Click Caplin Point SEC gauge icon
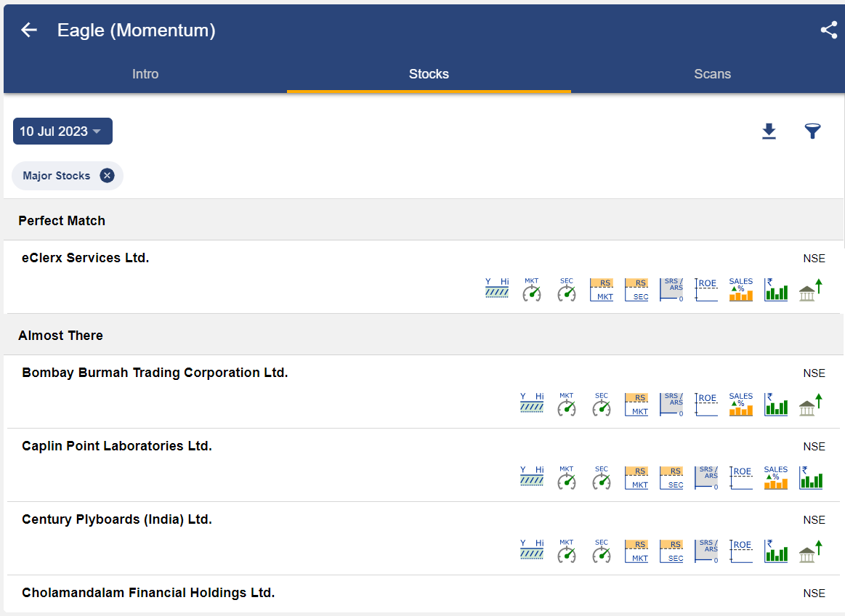Screen dimensions: 845x616 click(x=602, y=477)
